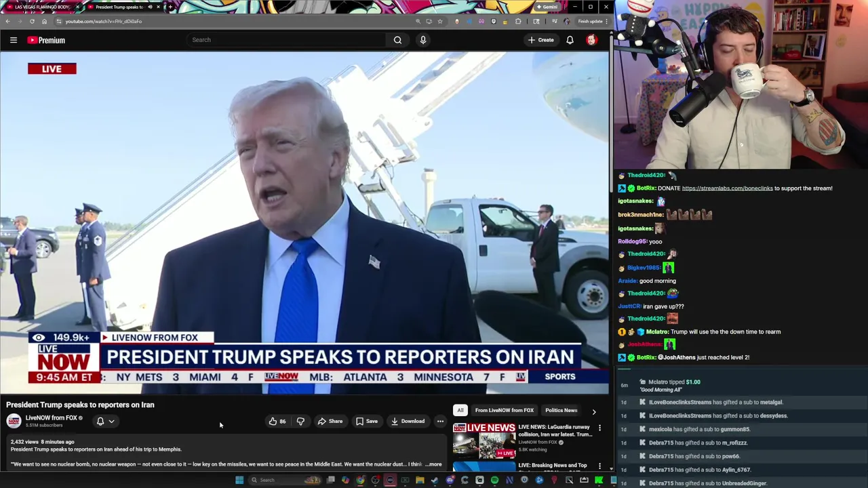The image size is (868, 488).
Task: Open options for Breaking News and Top video
Action: pyautogui.click(x=599, y=466)
